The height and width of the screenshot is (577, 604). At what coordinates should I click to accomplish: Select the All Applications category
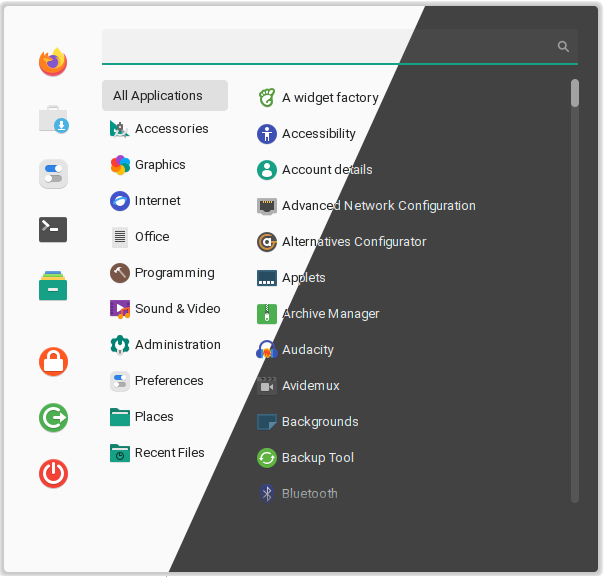point(165,96)
